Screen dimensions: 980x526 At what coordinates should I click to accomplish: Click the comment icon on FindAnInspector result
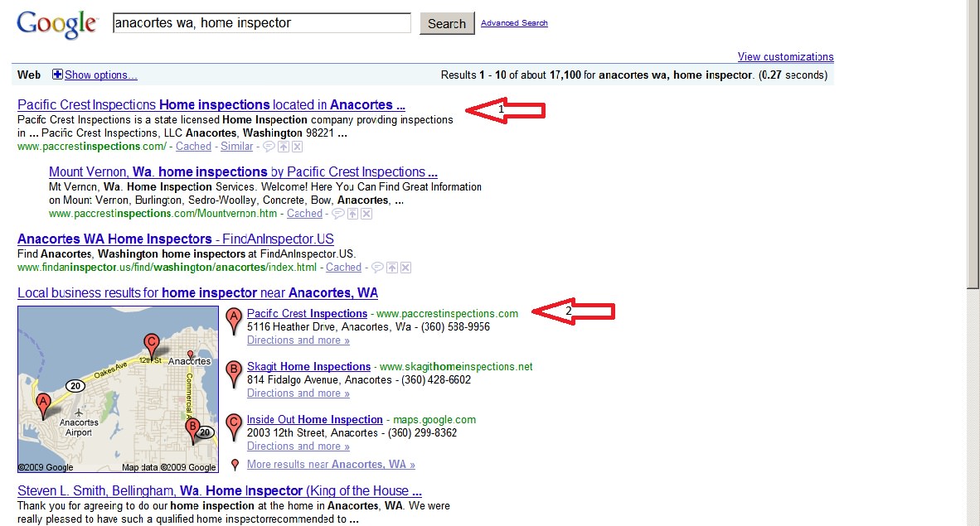(377, 268)
